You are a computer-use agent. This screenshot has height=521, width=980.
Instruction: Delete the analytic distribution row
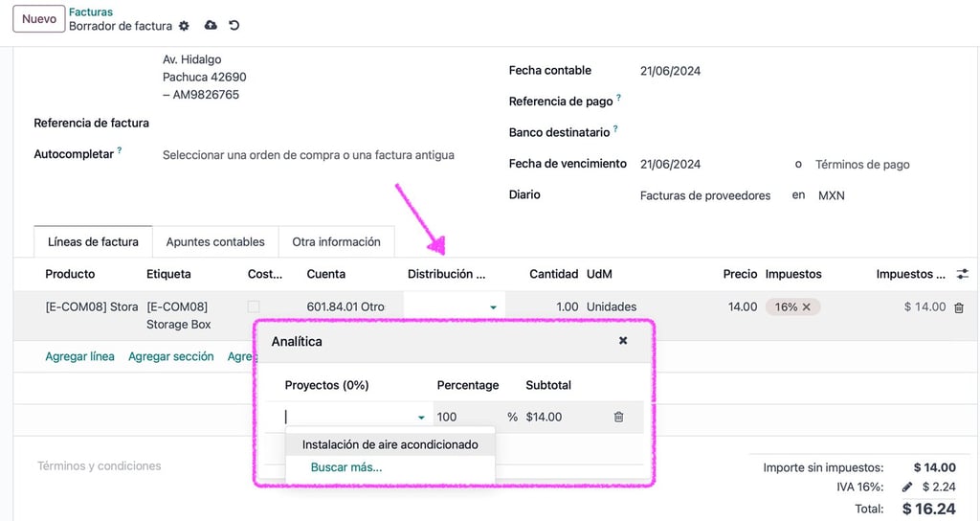point(618,417)
